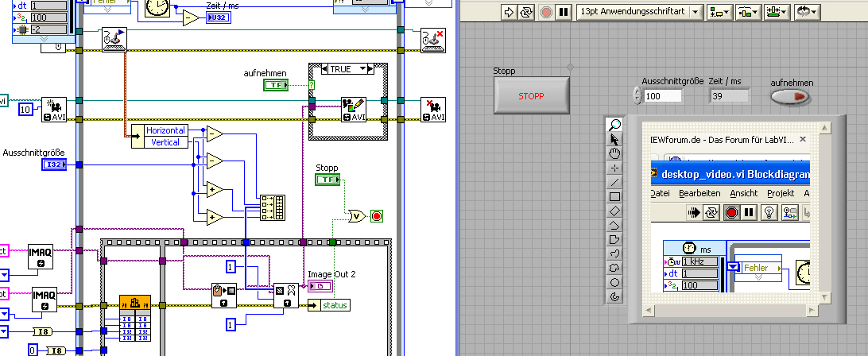
Task: Select the zoom magnifier tool in the image palette
Action: (x=614, y=125)
